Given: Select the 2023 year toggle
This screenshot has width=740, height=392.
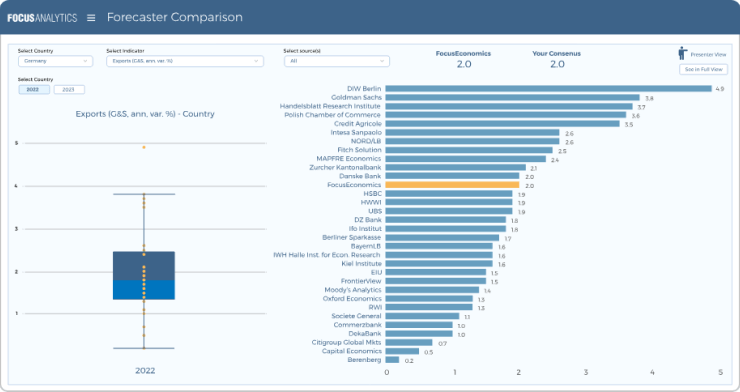Looking at the screenshot, I should tap(69, 90).
